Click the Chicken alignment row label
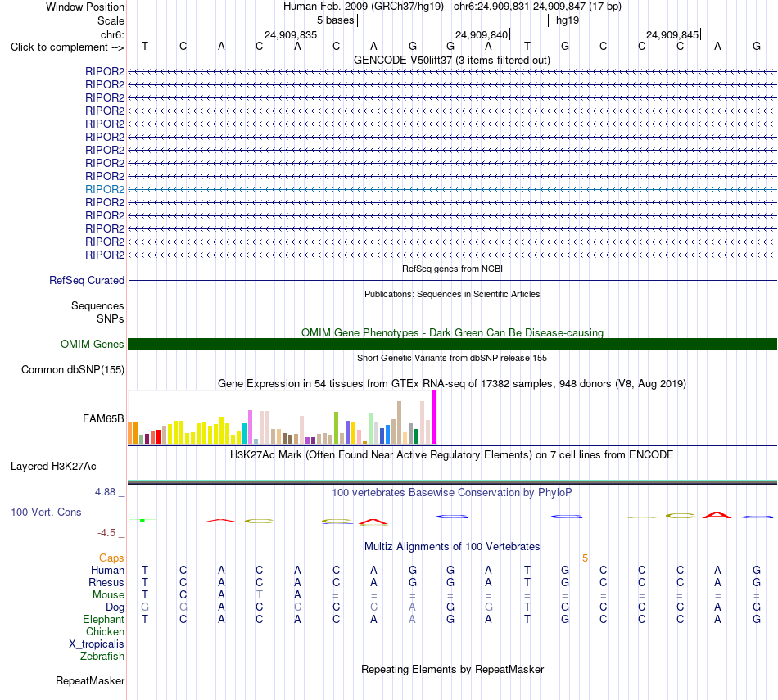The image size is (778, 700). pos(105,631)
